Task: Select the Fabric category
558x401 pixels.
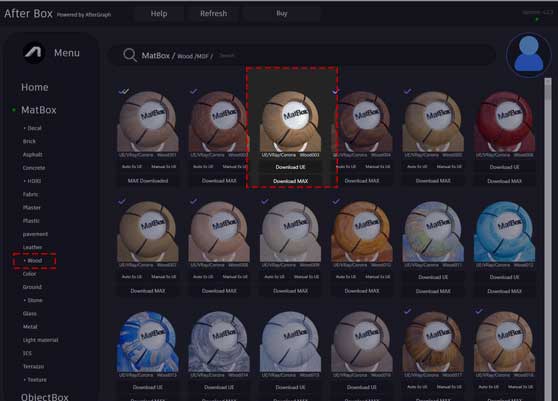Action: 30,194
